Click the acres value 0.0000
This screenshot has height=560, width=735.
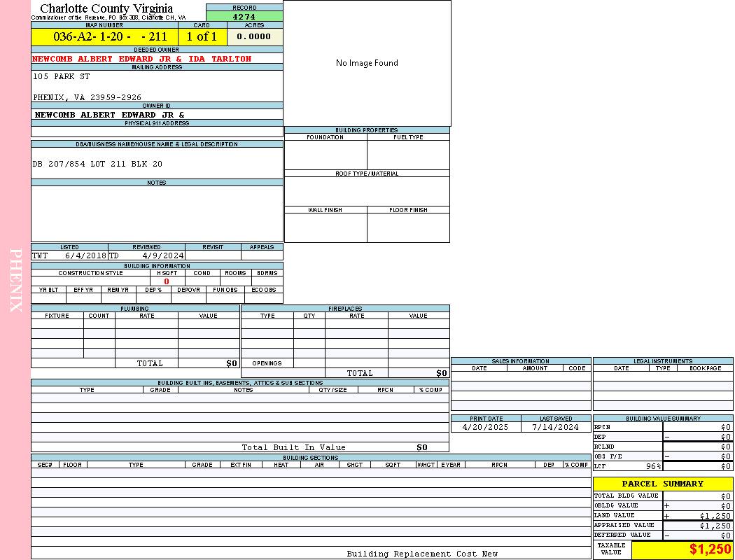click(254, 37)
